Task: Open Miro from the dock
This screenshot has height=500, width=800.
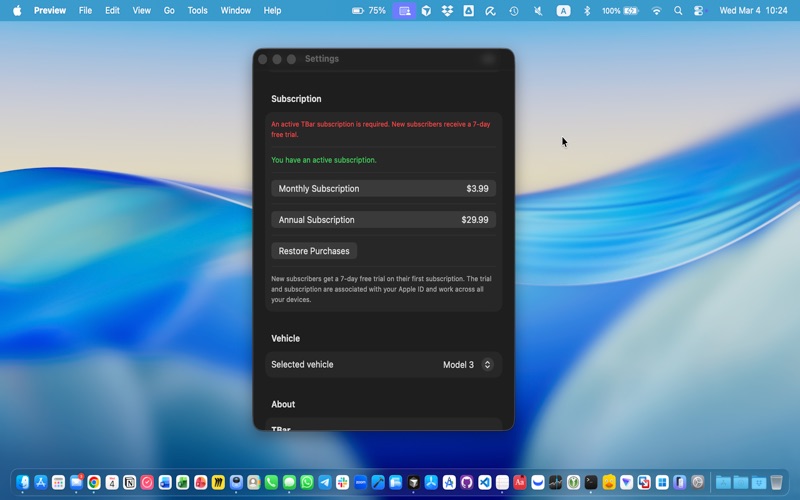Action: point(218,482)
